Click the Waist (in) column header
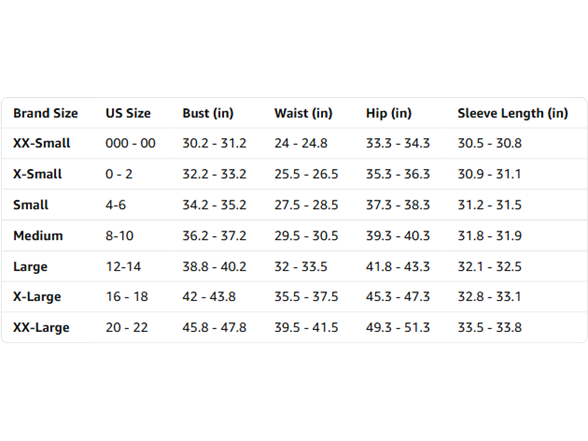588x441 pixels. click(303, 113)
